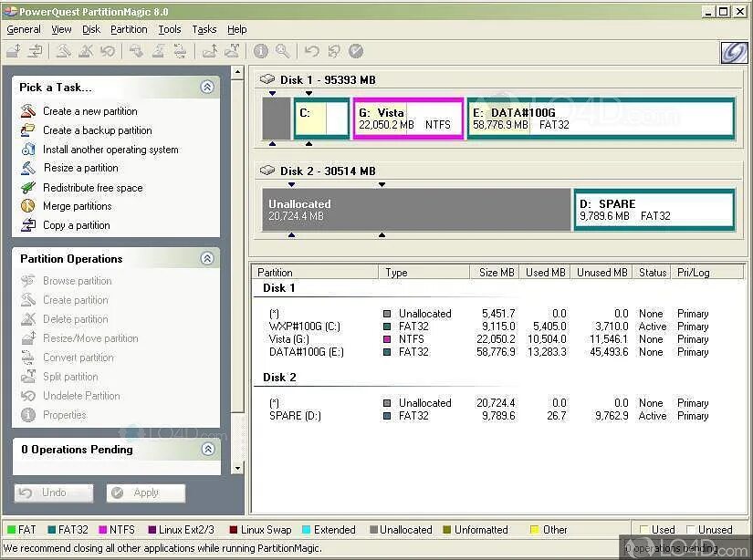Click the Linux Swap legend color swatch
753x560 pixels.
coord(234,530)
